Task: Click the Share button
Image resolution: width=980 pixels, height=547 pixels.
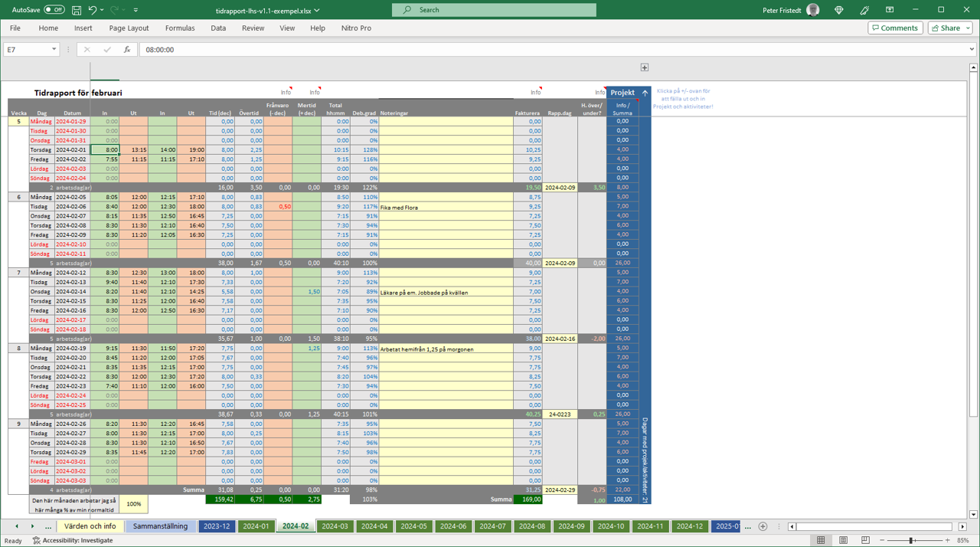Action: pyautogui.click(x=949, y=28)
